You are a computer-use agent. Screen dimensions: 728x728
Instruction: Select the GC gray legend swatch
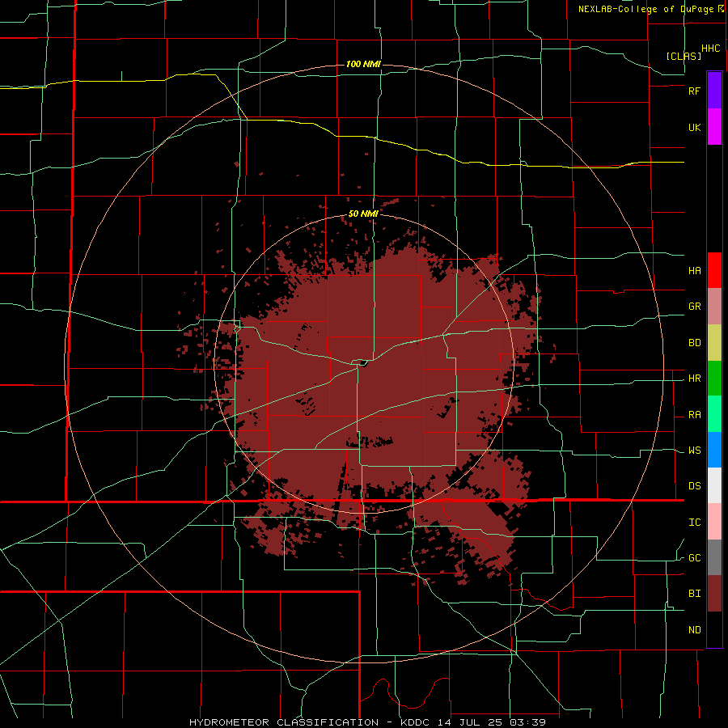pyautogui.click(x=714, y=557)
